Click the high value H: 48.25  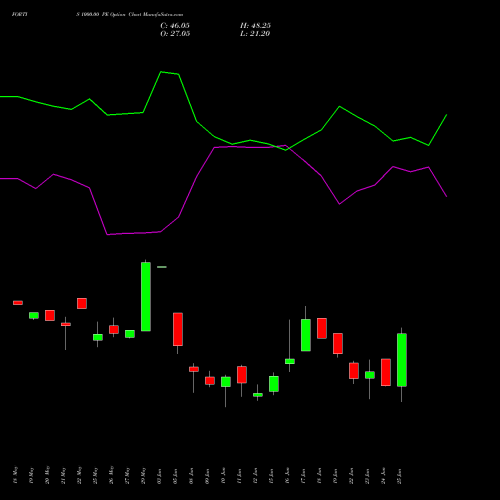(255, 26)
